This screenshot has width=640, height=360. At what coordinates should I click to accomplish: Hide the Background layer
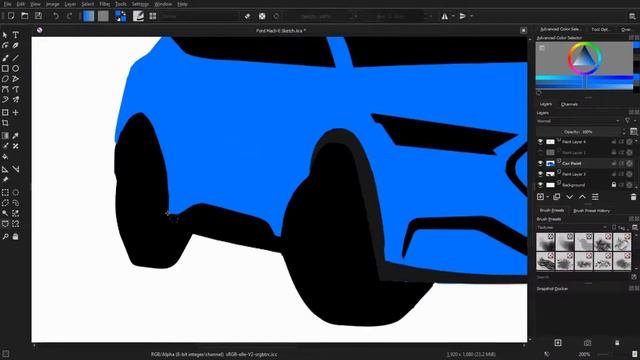pos(540,185)
